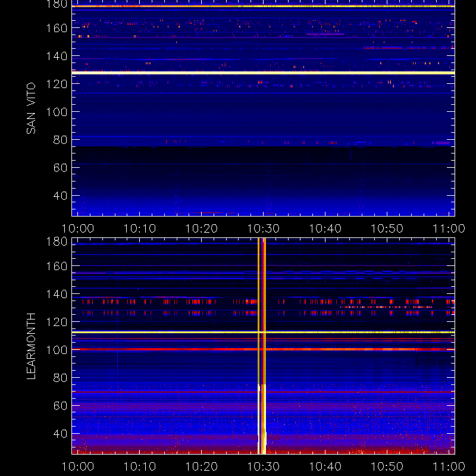Pick the 40 frequency label on Learmonth plot
476x476 pixels.
click(60, 434)
